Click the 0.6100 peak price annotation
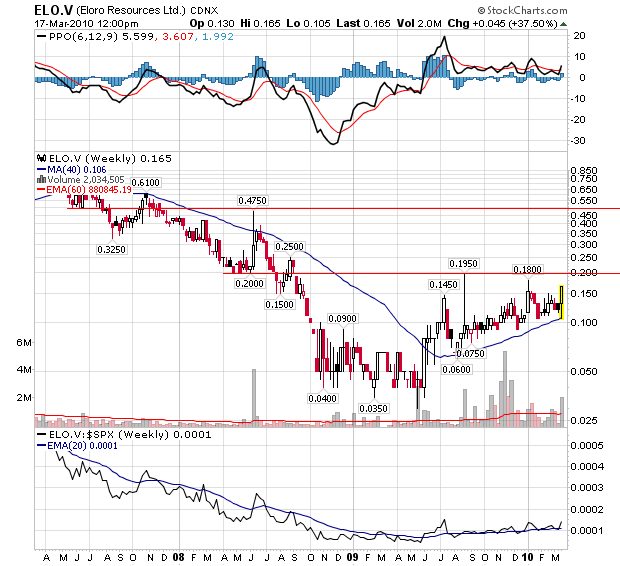 [146, 182]
